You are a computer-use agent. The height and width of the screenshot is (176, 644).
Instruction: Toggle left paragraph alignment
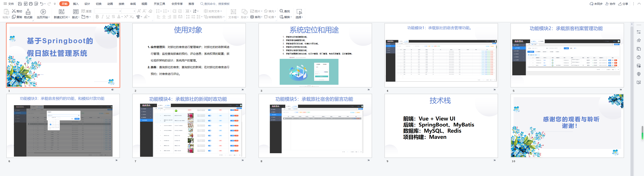tap(159, 17)
